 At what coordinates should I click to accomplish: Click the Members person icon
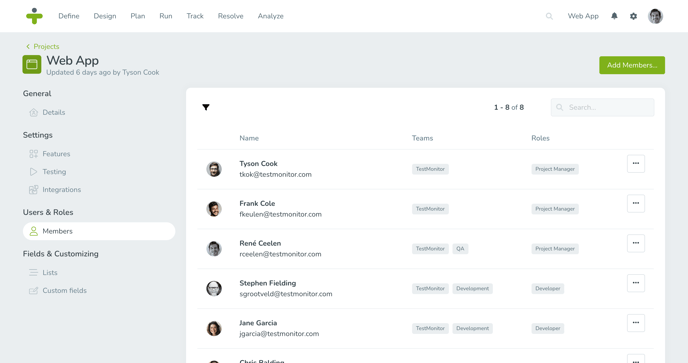pyautogui.click(x=33, y=231)
